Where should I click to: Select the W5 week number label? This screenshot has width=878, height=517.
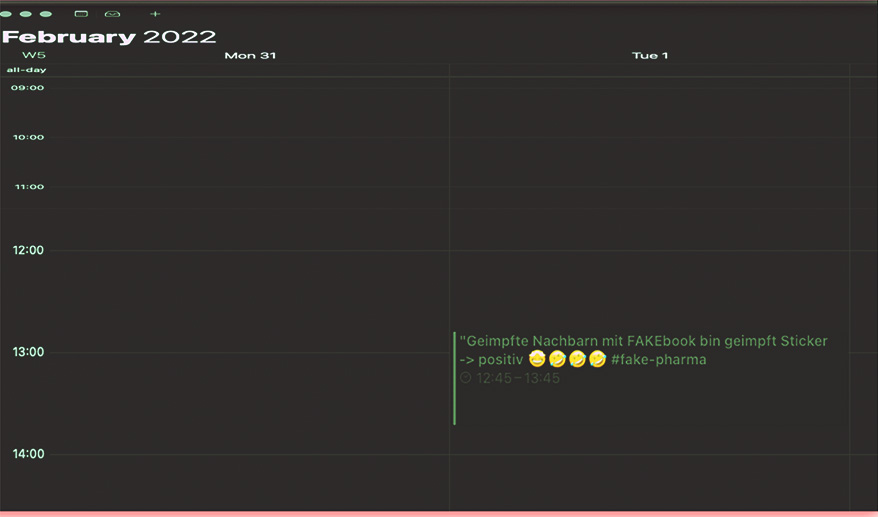(34, 55)
